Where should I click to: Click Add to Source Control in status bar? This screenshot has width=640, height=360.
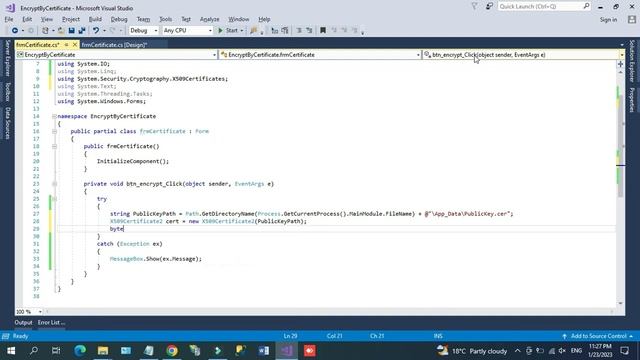coord(598,336)
